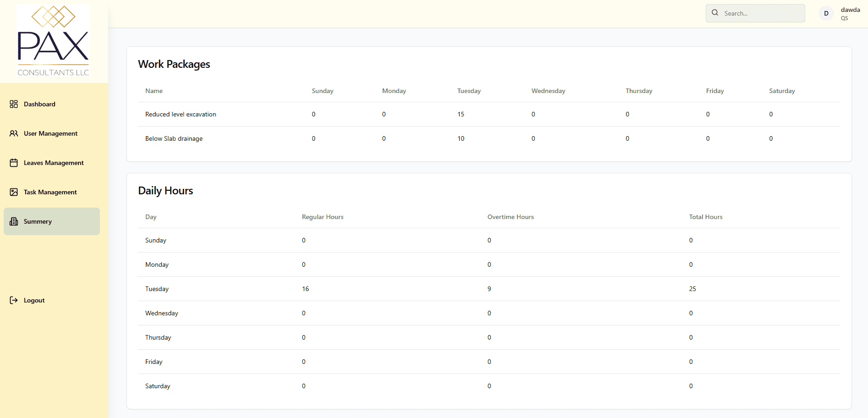Click the magnifier icon in the search box

(715, 13)
